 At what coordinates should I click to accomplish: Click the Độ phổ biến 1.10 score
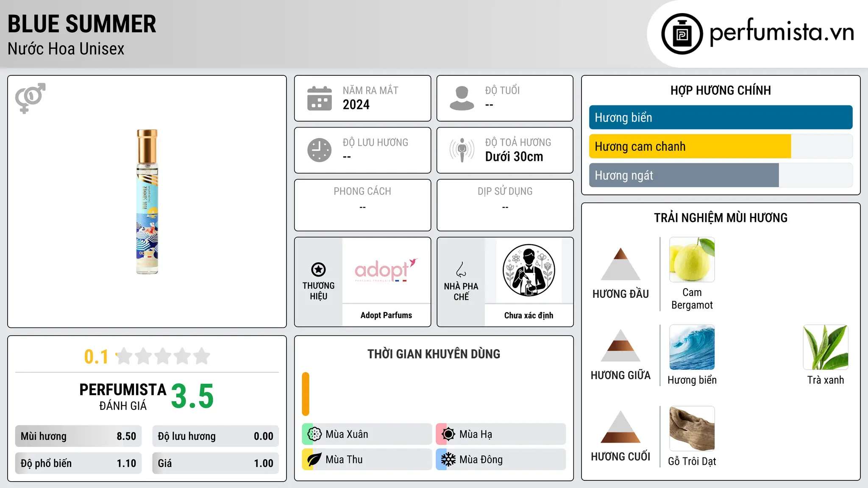tap(78, 463)
